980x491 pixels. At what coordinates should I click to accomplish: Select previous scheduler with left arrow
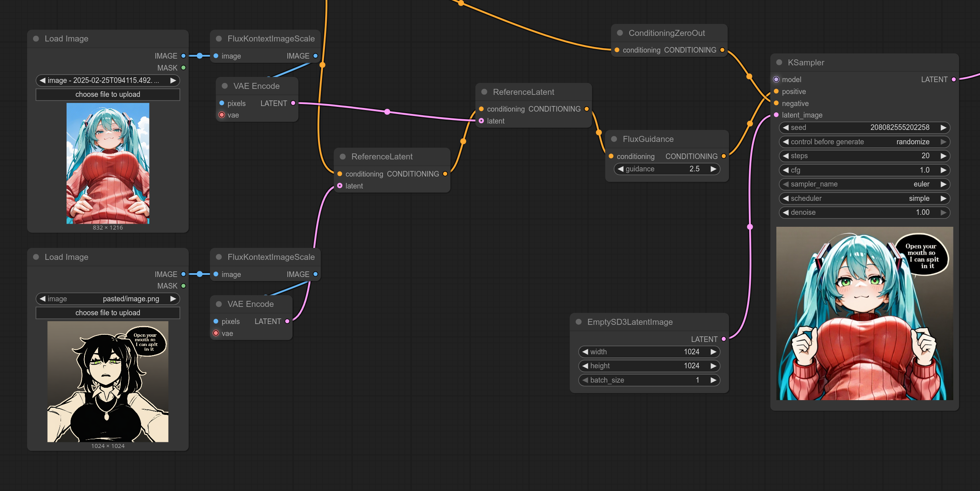786,198
